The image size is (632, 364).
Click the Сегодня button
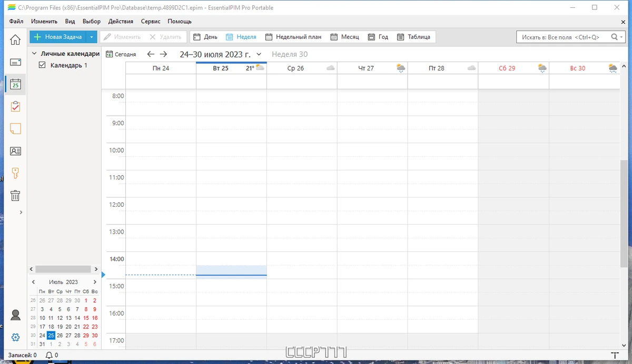click(121, 54)
